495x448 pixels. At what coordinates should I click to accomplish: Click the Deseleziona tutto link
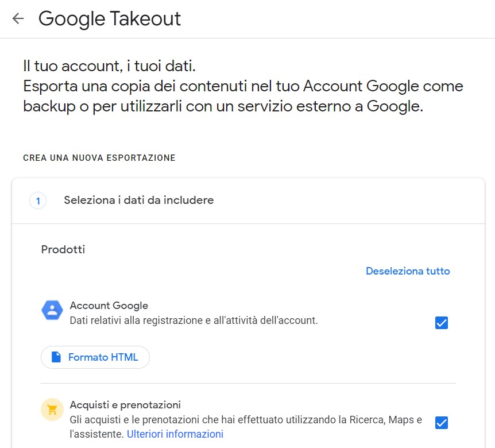click(408, 271)
